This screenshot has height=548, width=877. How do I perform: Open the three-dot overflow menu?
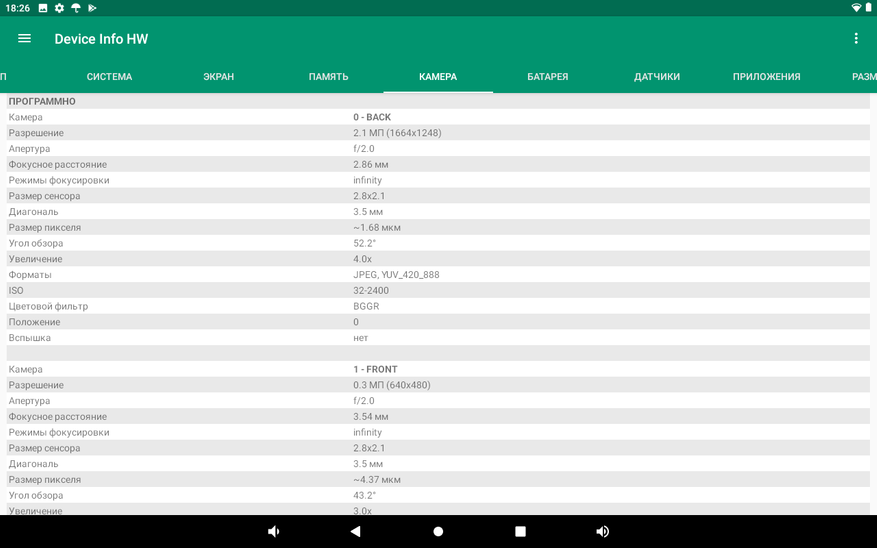tap(856, 39)
